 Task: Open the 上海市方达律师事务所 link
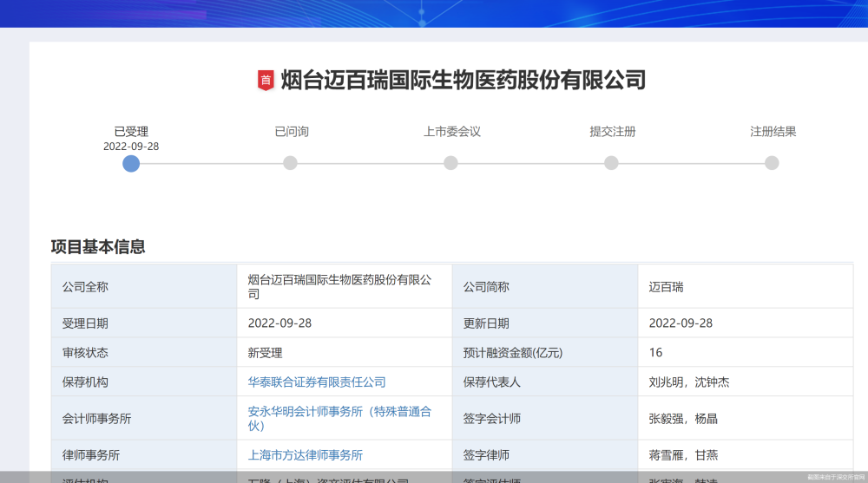point(305,454)
